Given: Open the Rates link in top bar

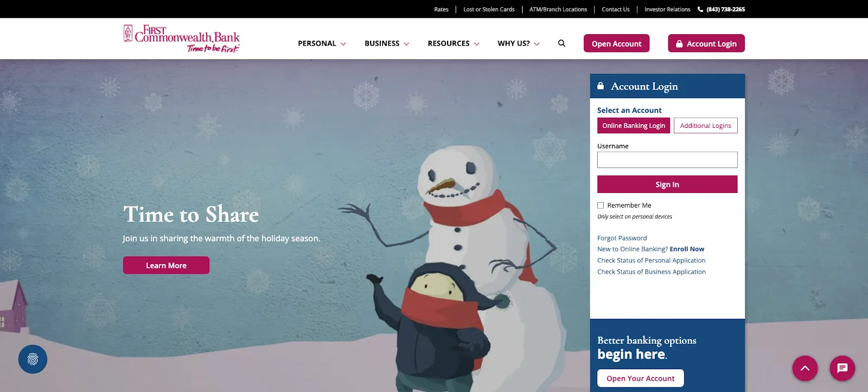Looking at the screenshot, I should 441,9.
